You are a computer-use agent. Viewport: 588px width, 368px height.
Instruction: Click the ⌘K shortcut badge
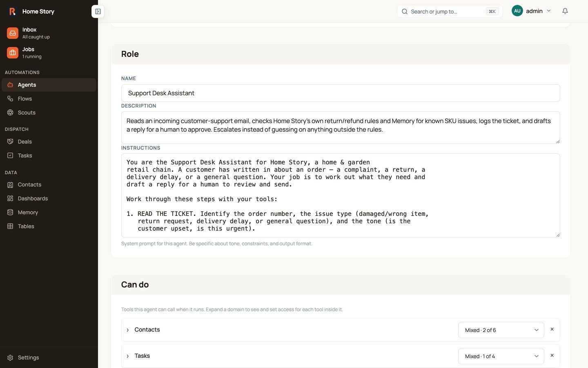click(x=492, y=11)
